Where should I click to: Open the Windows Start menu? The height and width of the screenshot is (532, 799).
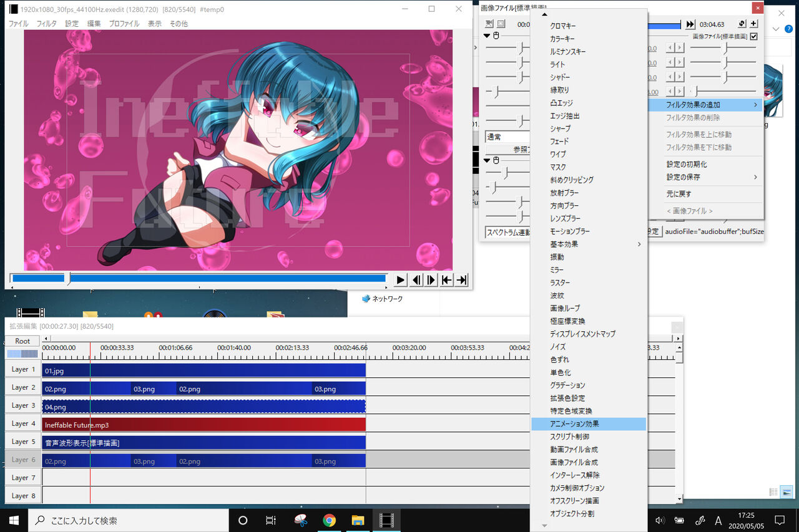point(14,520)
